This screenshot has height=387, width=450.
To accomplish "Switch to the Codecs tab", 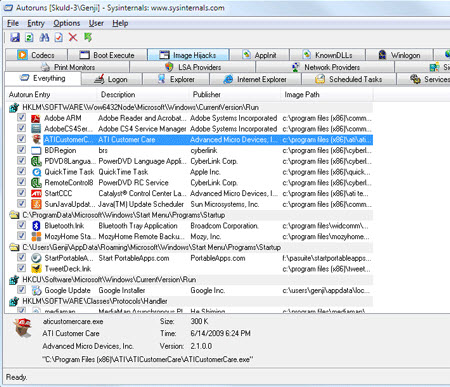I will point(36,55).
